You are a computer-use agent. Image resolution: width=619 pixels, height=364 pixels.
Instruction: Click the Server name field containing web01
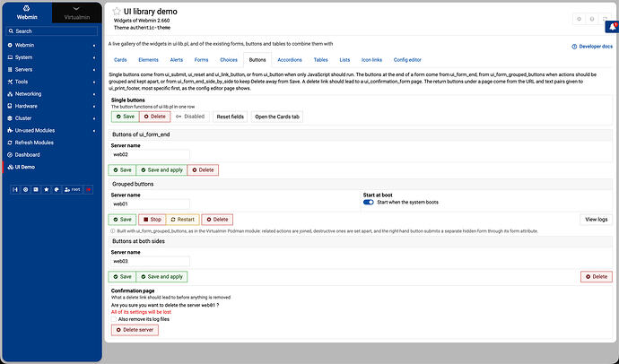151,204
